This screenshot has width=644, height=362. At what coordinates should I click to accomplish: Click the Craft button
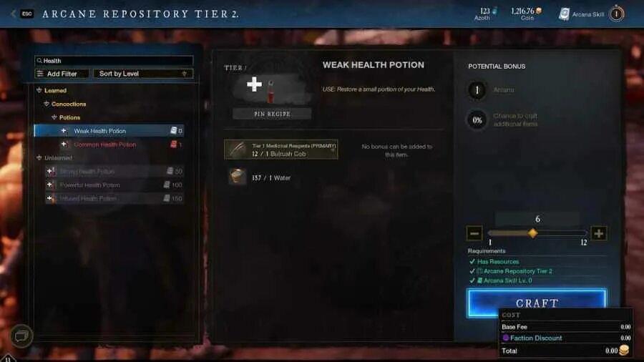tap(537, 303)
